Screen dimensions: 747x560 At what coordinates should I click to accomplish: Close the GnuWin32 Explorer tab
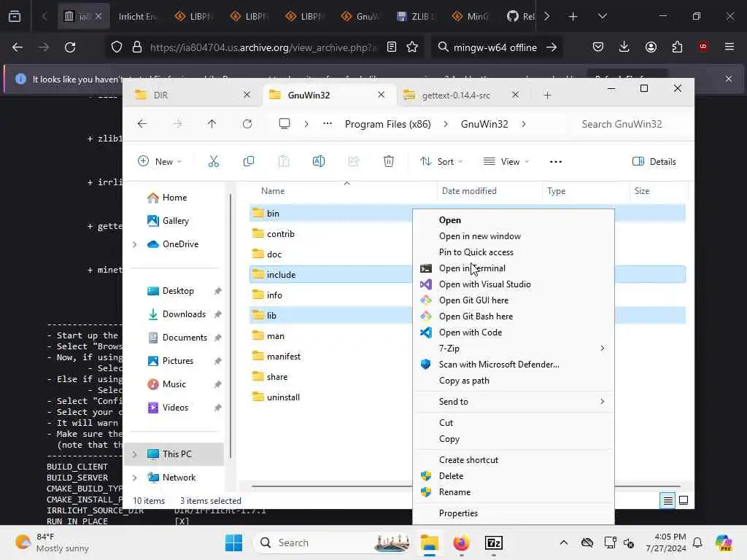pos(381,95)
